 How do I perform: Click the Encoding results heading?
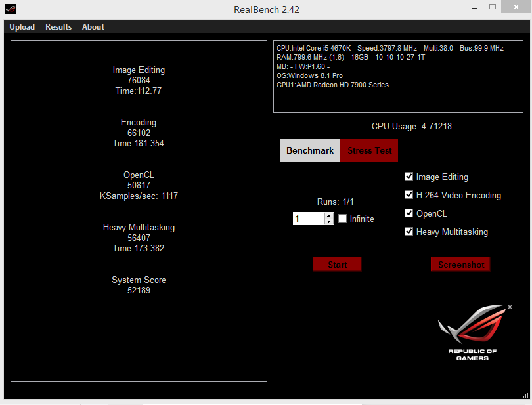(x=139, y=123)
